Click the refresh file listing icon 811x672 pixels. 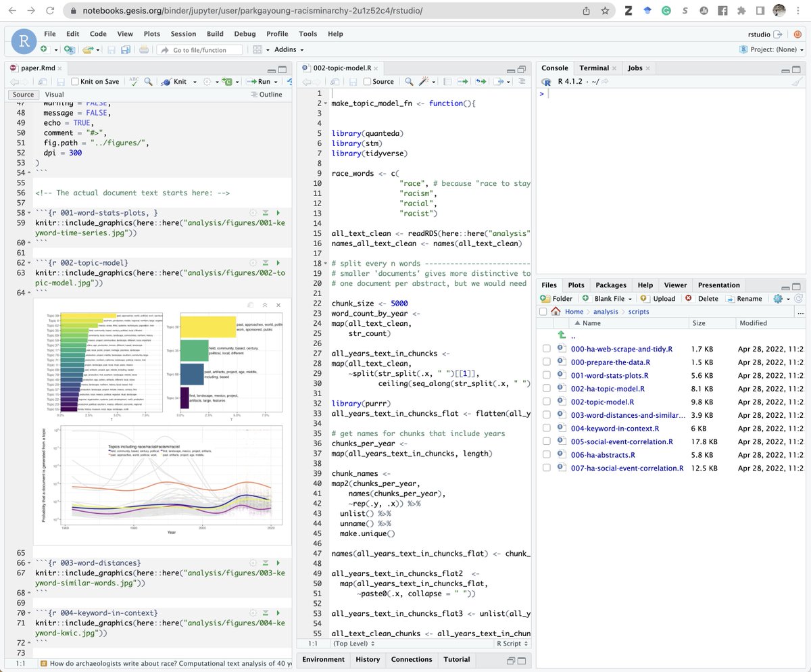click(799, 298)
